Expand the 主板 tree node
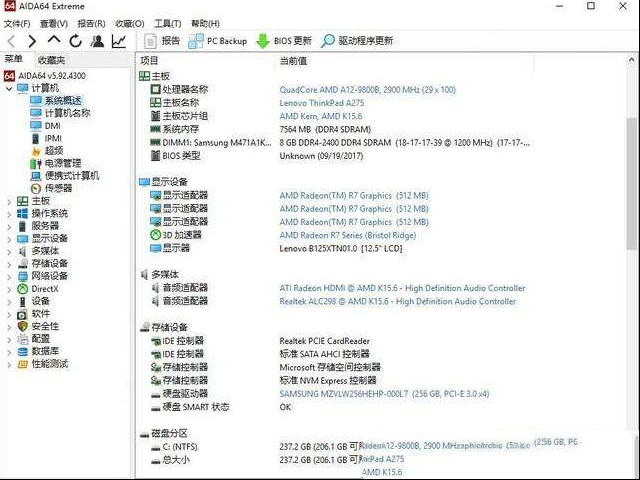Viewport: 640px width, 480px height. coord(9,201)
